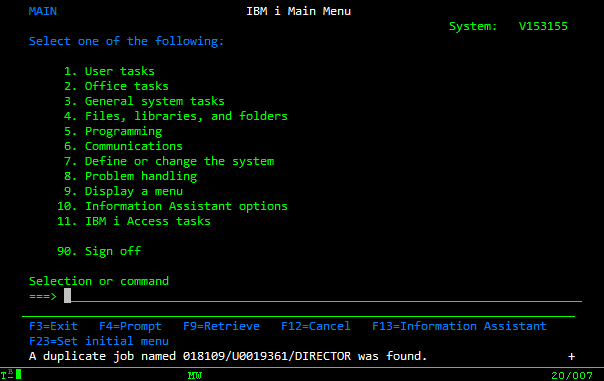Viewport: 604px width, 381px height.
Task: Click the 'Select one of the following:' heading
Action: 126,41
